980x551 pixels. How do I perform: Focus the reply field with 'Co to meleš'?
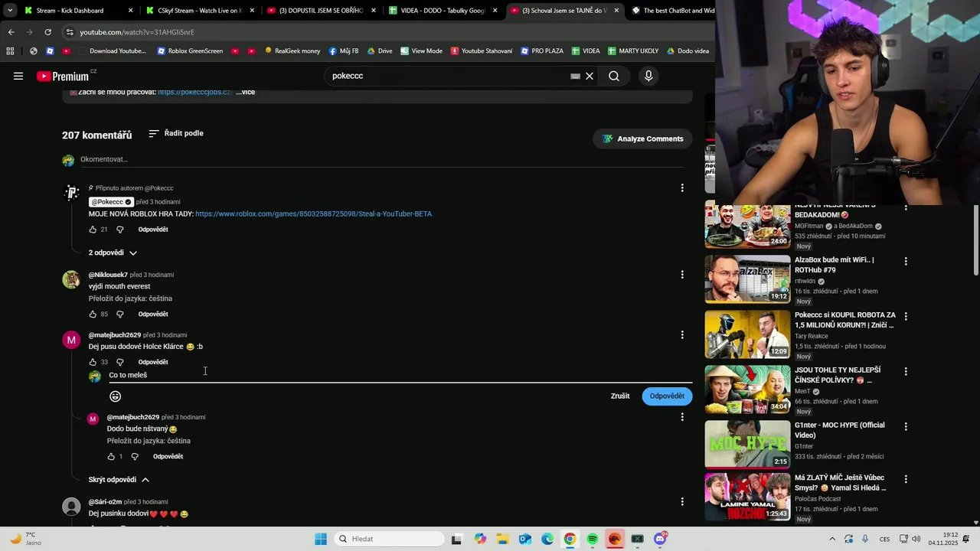click(400, 375)
